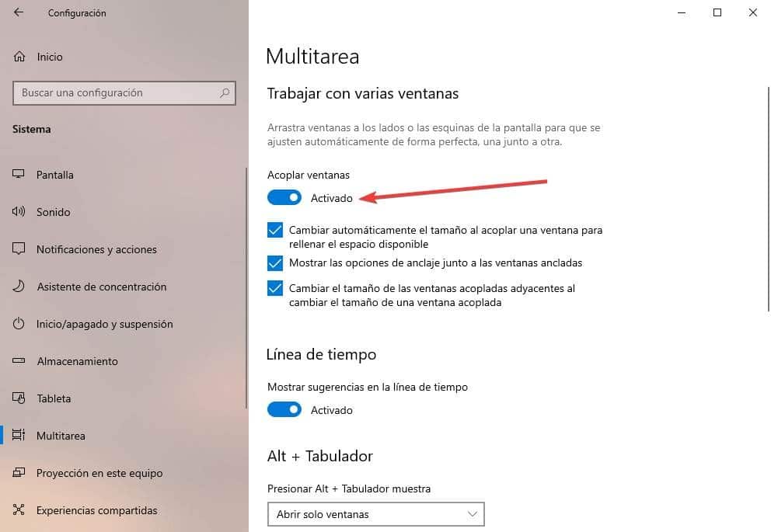The height and width of the screenshot is (532, 771).
Task: Click the Experiencias compartidas icon
Action: (x=19, y=510)
